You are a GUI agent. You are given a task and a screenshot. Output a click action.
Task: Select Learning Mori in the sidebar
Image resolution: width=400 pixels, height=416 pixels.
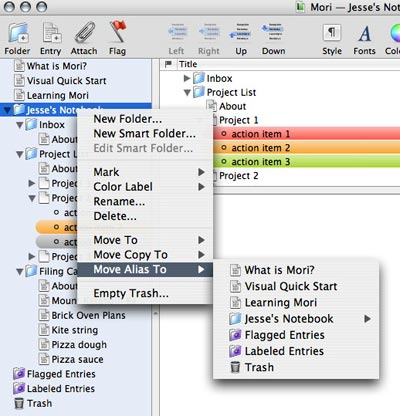pos(58,96)
